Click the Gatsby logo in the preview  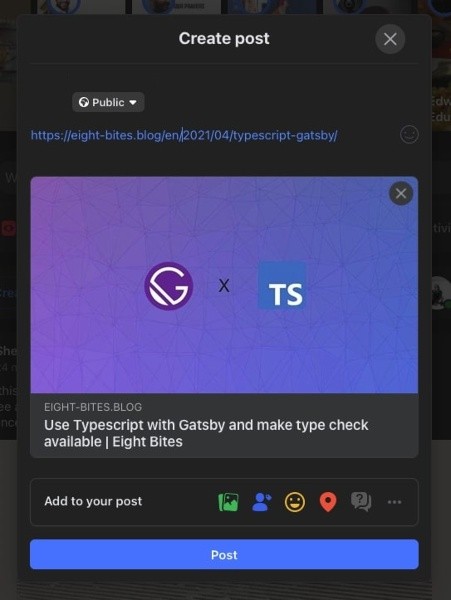coord(169,286)
